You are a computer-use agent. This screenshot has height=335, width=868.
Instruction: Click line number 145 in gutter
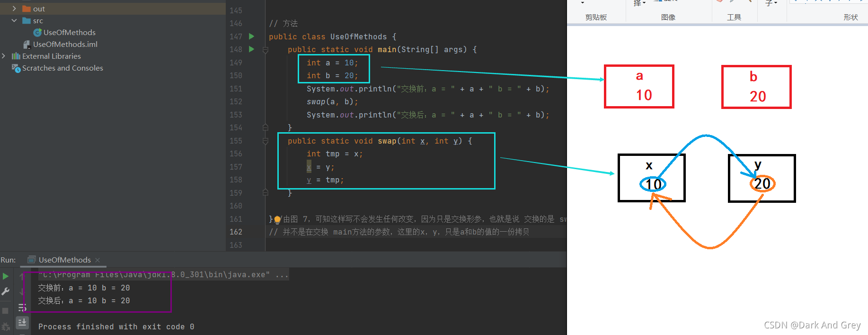click(x=236, y=10)
